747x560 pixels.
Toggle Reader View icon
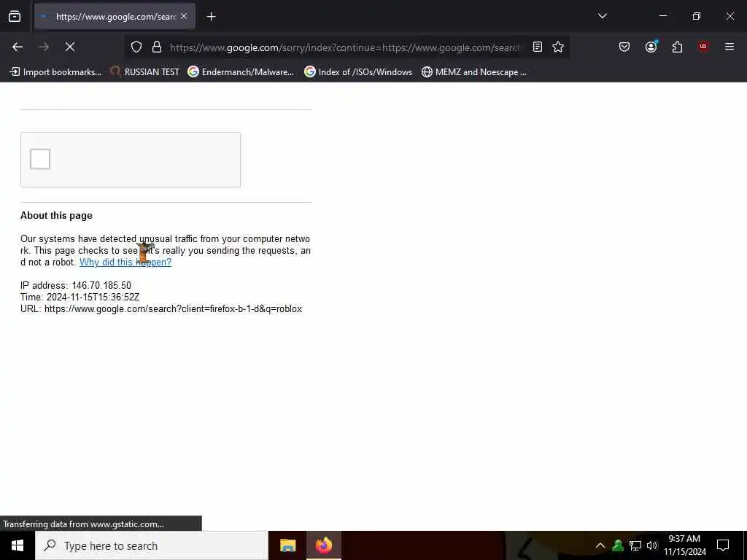[538, 47]
